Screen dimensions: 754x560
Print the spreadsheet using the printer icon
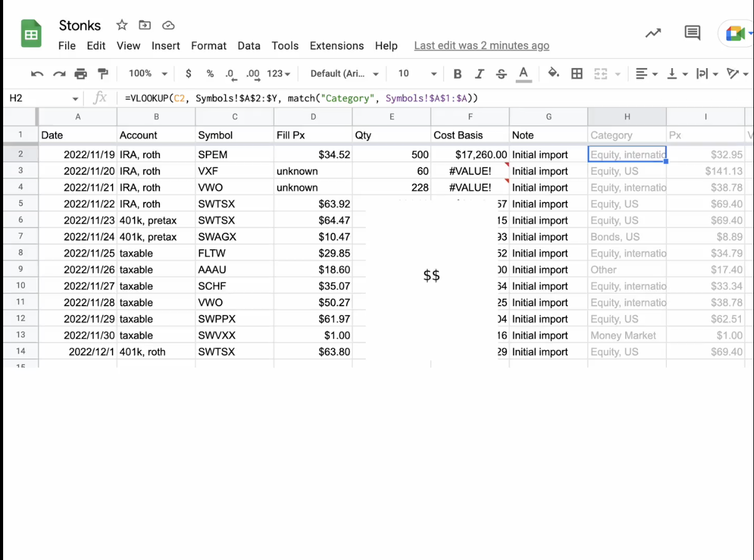coord(81,74)
